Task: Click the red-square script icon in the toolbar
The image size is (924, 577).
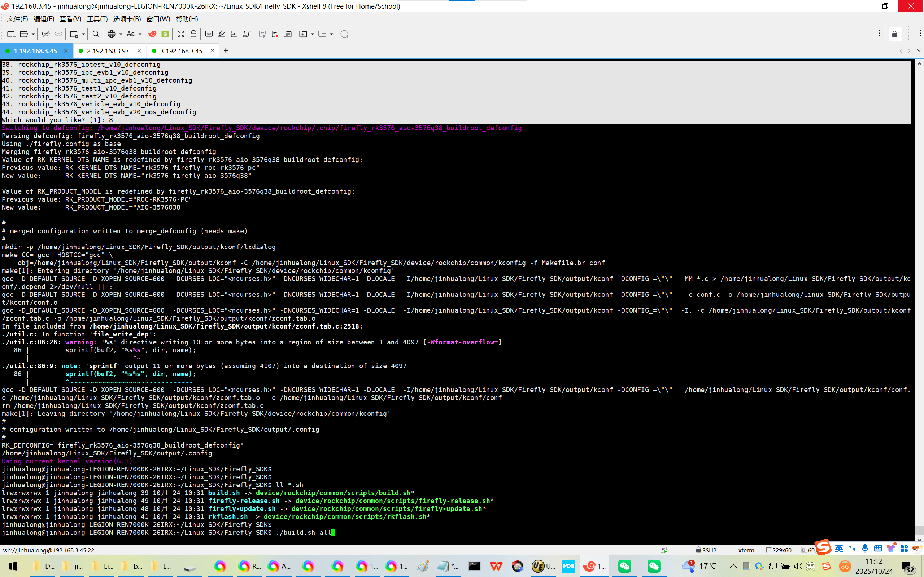Action: 275,34
